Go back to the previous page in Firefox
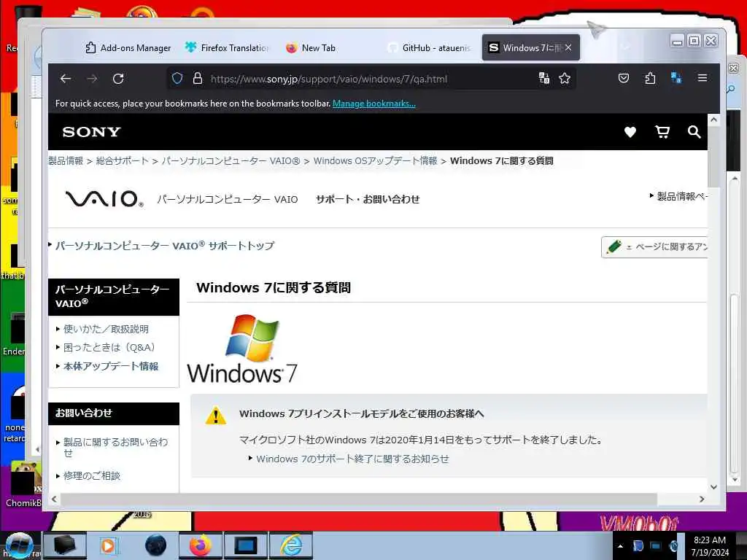Image resolution: width=747 pixels, height=560 pixels. [x=66, y=79]
